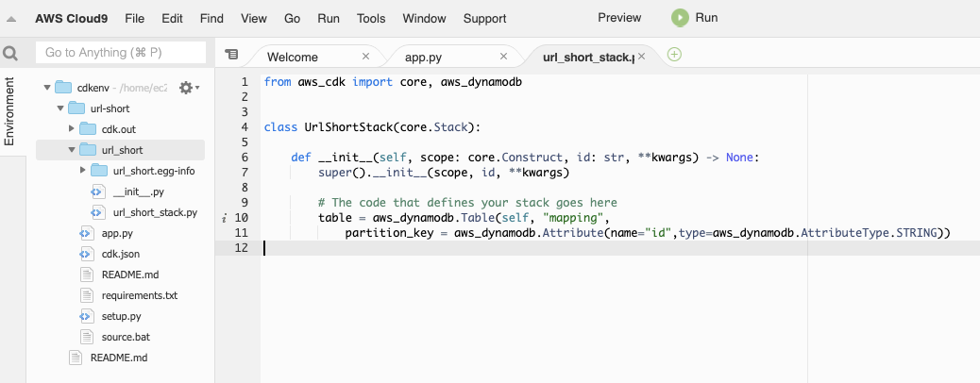980x383 pixels.
Task: Click line number 6 in gutter
Action: [244, 158]
